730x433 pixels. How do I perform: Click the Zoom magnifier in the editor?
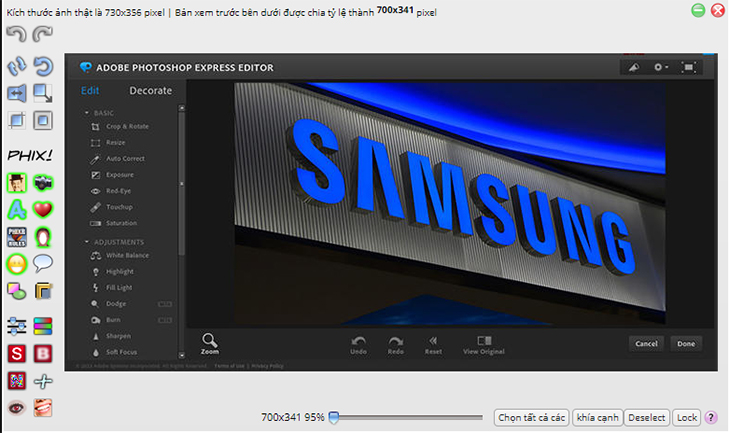coord(210,344)
